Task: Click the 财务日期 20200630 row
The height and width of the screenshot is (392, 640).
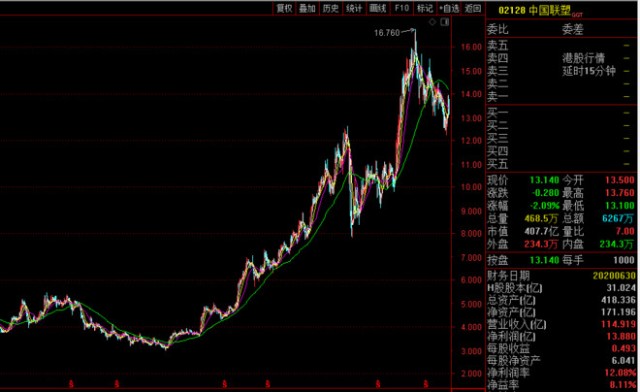Action: pyautogui.click(x=561, y=276)
